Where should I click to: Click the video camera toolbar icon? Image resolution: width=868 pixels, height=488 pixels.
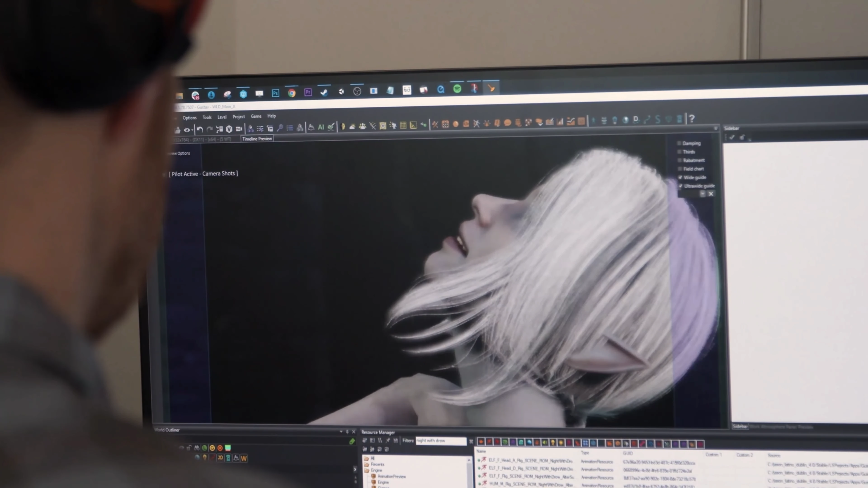(x=239, y=129)
